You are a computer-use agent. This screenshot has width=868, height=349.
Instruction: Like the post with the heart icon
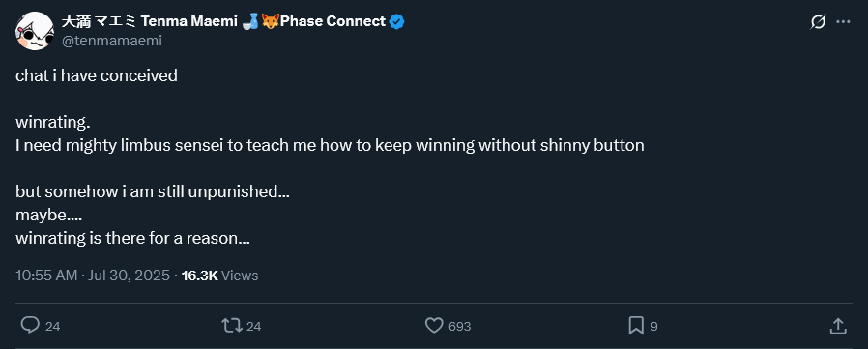click(434, 325)
